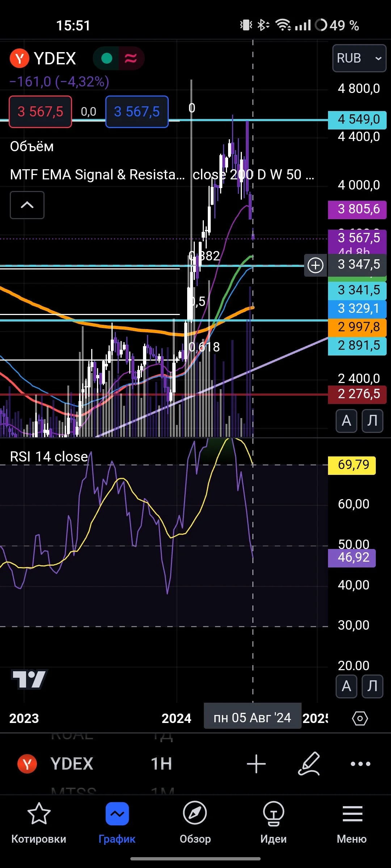Tap the Bluetooth icon in status bar

[263, 25]
